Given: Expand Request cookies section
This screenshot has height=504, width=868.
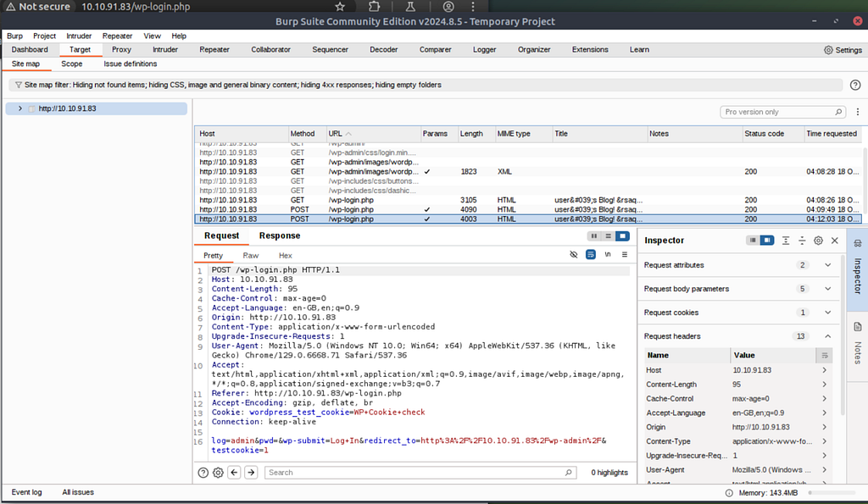Looking at the screenshot, I should 827,313.
